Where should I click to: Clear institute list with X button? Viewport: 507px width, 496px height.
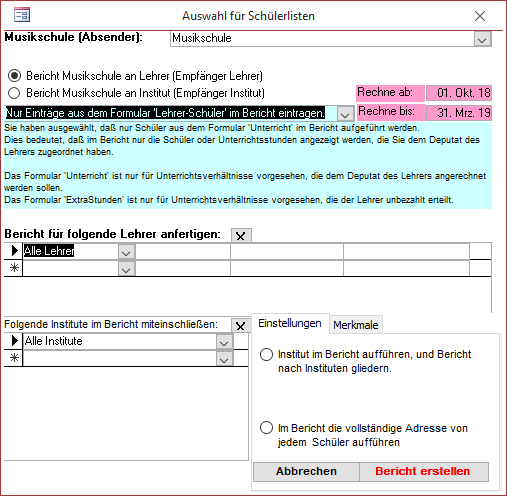click(x=241, y=326)
